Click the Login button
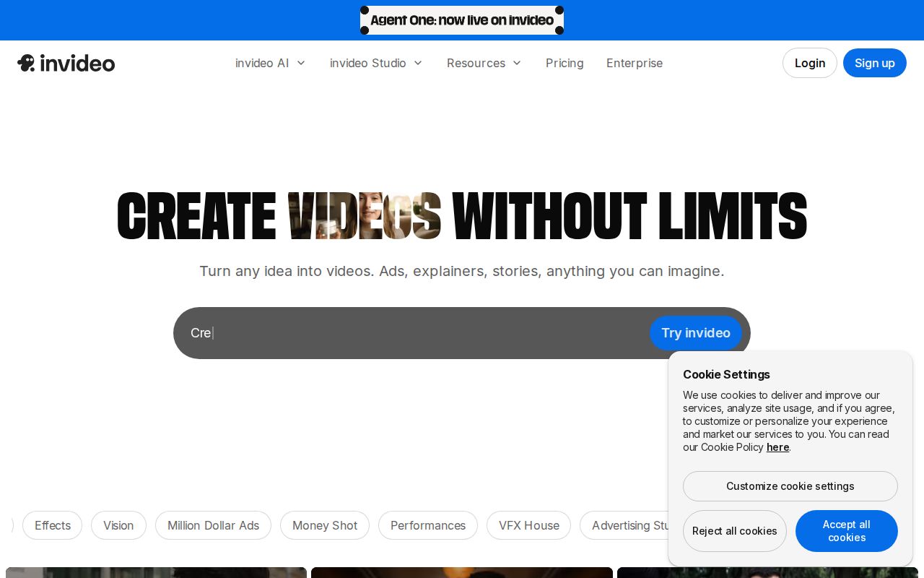The image size is (924, 578). point(810,63)
